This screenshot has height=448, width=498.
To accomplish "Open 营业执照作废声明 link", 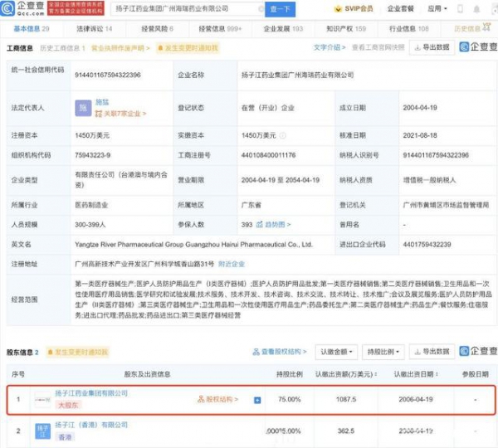I will [x=120, y=48].
